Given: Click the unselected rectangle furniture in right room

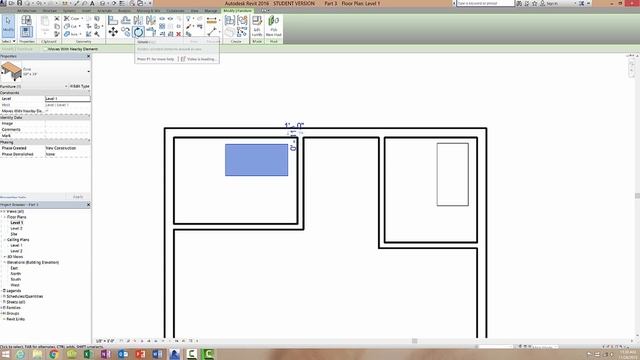Looking at the screenshot, I should pyautogui.click(x=453, y=174).
